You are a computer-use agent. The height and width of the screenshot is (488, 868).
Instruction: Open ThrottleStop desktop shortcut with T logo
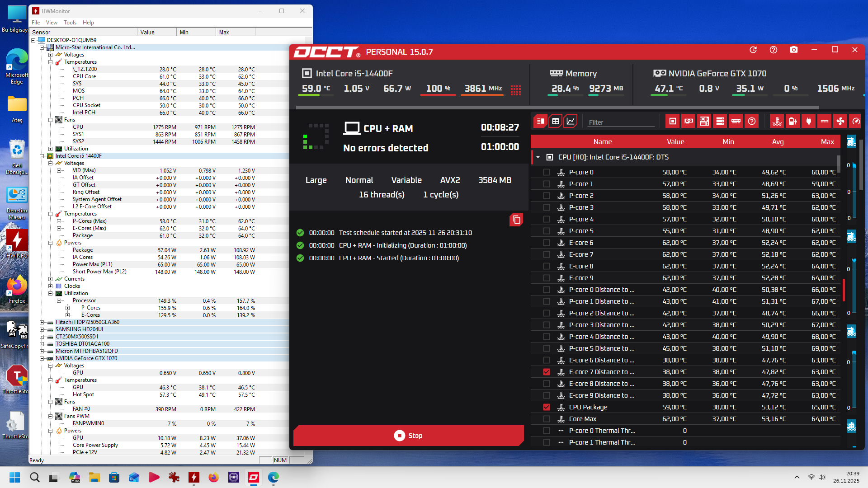pos(17,379)
